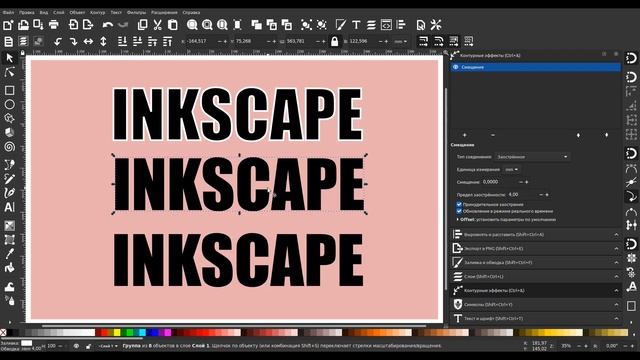The image size is (640, 360).
Task: Click a yellow swatch in the palette
Action: (x=117, y=333)
